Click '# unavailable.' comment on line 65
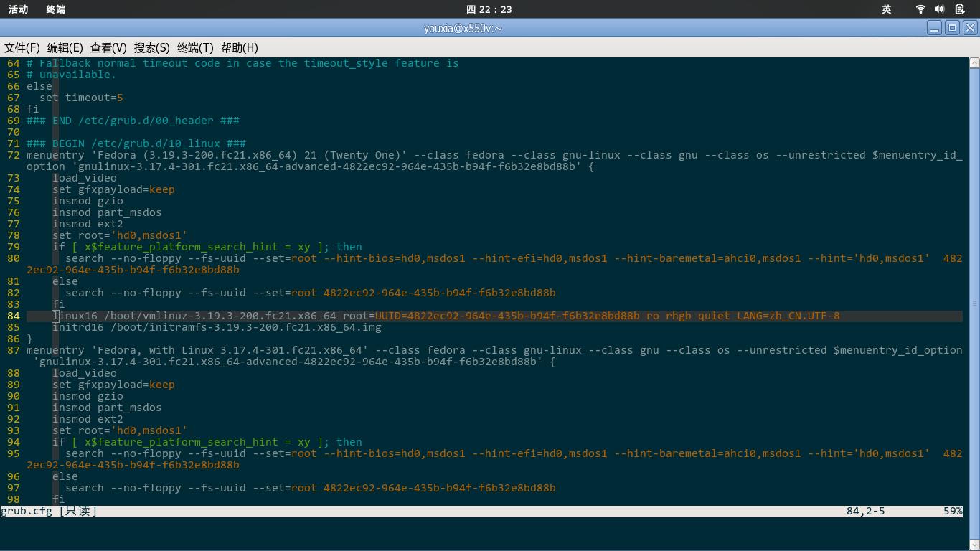Image resolution: width=980 pixels, height=551 pixels. point(71,75)
